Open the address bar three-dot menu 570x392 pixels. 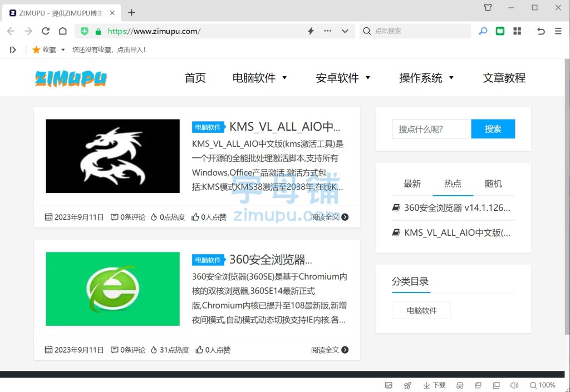327,31
